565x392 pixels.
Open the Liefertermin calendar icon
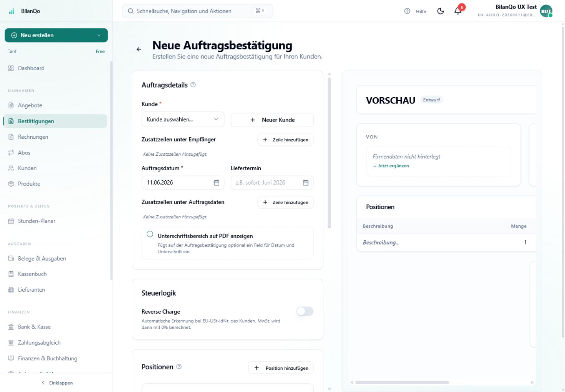(306, 183)
